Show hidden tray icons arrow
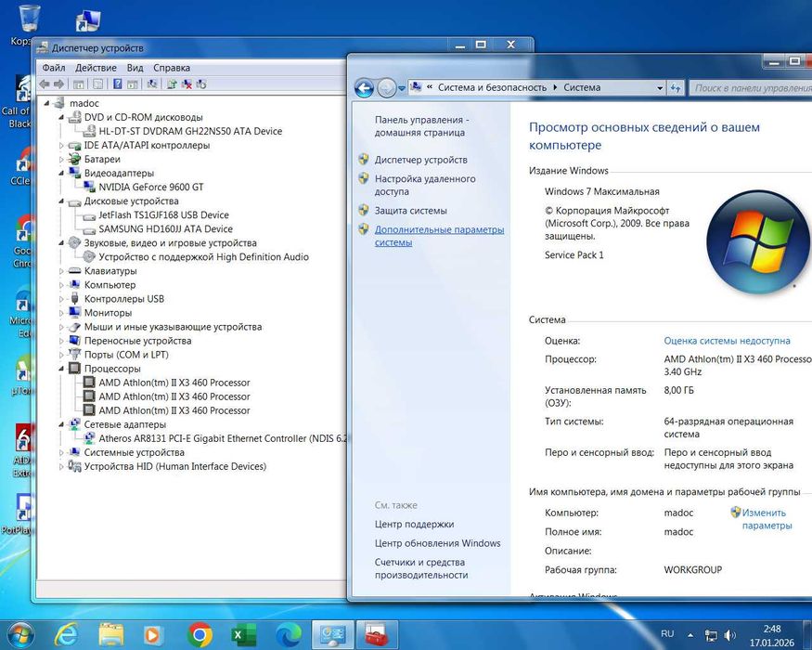Viewport: 812px width, 650px height. coord(690,634)
